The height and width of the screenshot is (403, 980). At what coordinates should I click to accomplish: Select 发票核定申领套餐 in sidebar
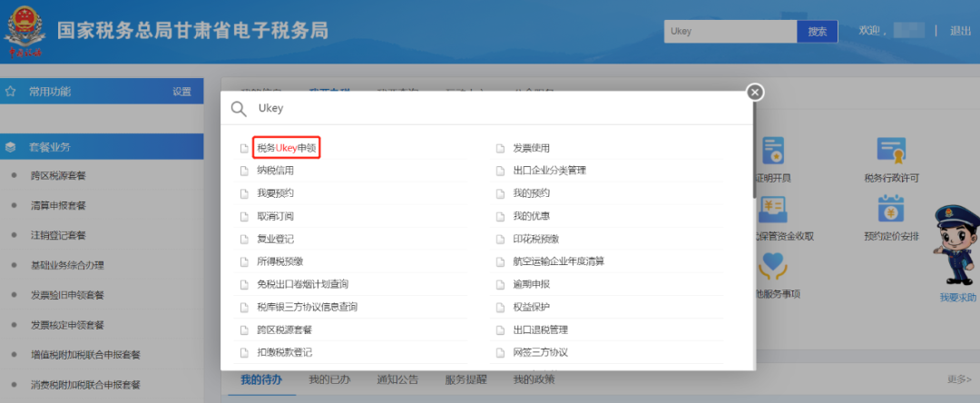click(67, 325)
